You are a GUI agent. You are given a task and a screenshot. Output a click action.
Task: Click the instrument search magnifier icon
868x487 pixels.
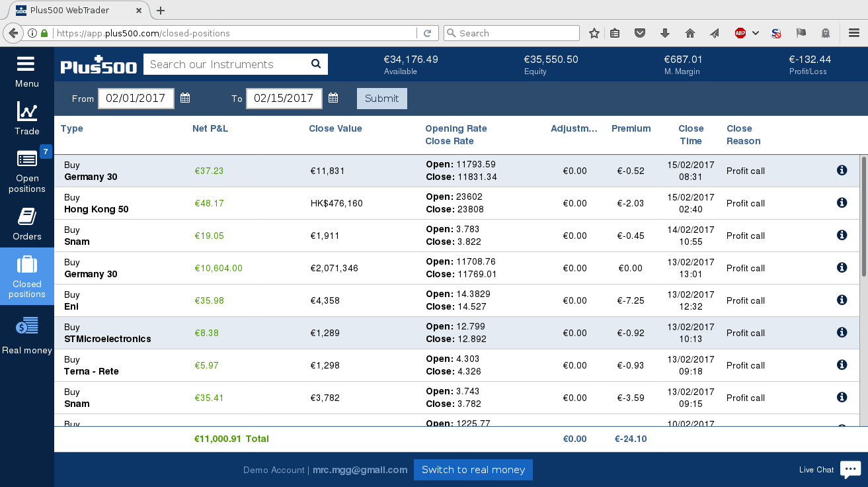pyautogui.click(x=316, y=64)
